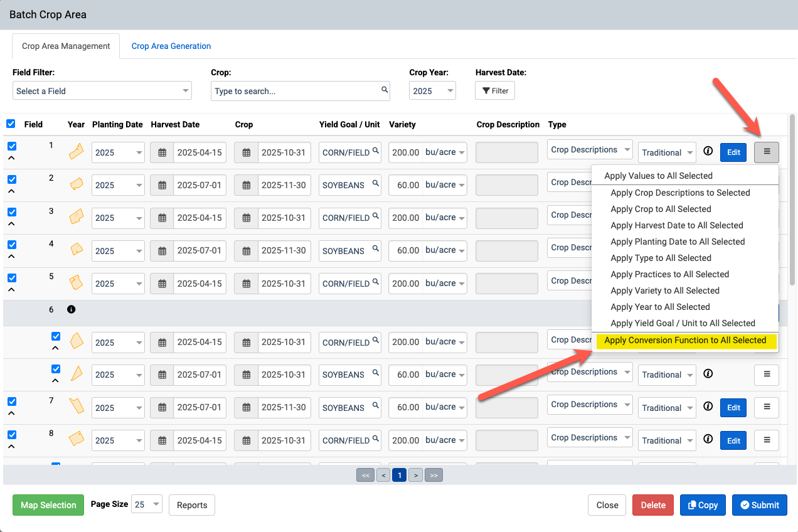
Task: Open field 2 map shape icon
Action: pyautogui.click(x=76, y=184)
